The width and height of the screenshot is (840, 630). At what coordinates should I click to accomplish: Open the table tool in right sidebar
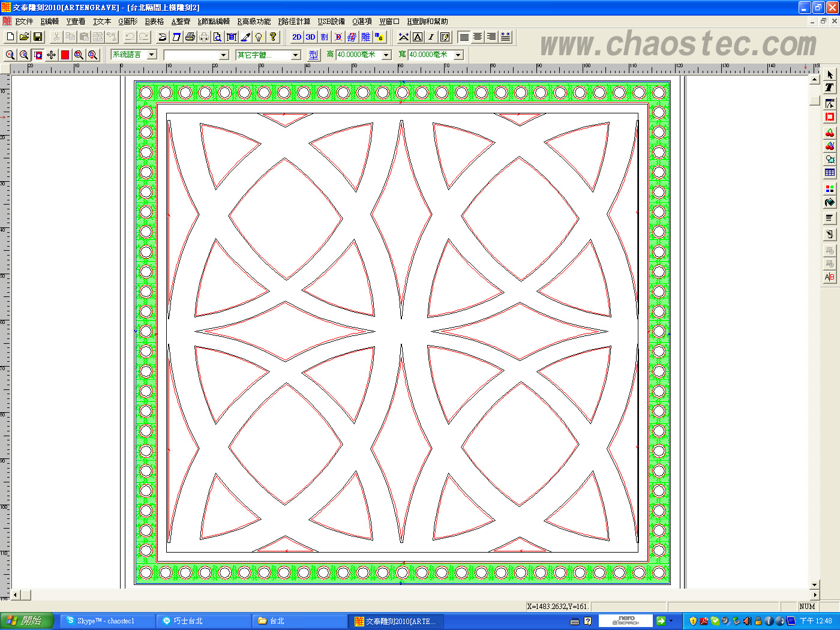click(x=830, y=173)
